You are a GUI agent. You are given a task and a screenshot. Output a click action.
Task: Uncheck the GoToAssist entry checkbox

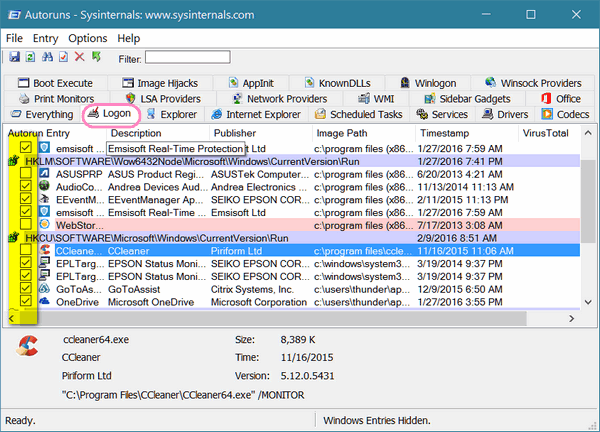(x=26, y=289)
